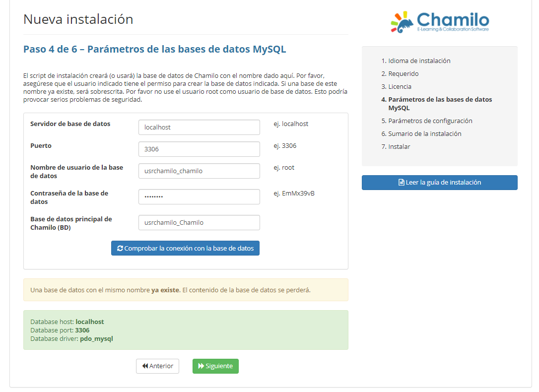Open Leer la guía de instalación
This screenshot has width=539, height=392.
pyautogui.click(x=439, y=183)
